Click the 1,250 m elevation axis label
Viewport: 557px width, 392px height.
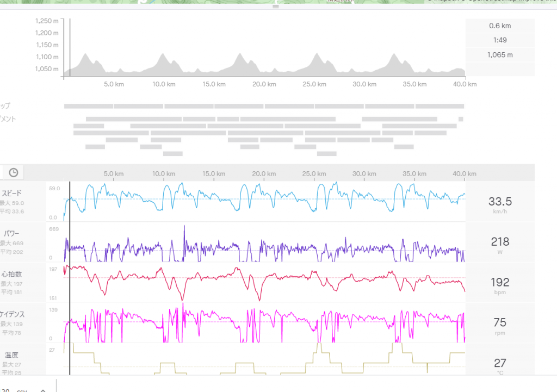(47, 21)
